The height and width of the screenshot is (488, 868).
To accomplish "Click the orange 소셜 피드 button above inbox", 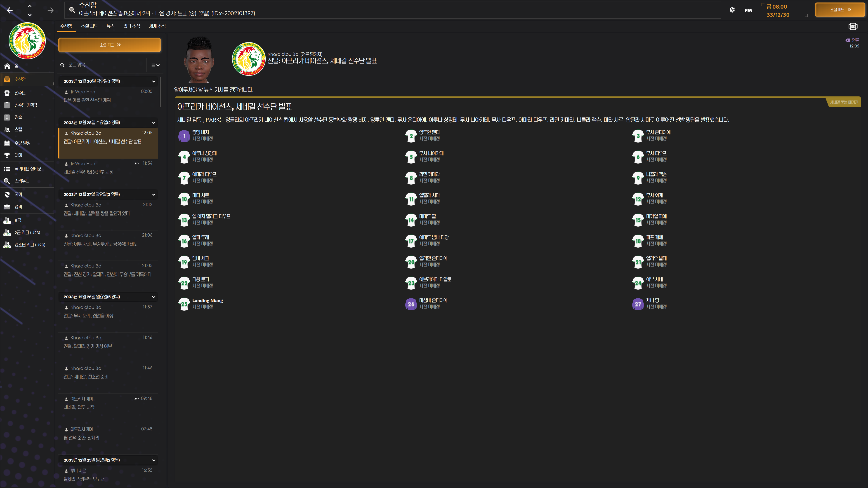I will pyautogui.click(x=109, y=45).
